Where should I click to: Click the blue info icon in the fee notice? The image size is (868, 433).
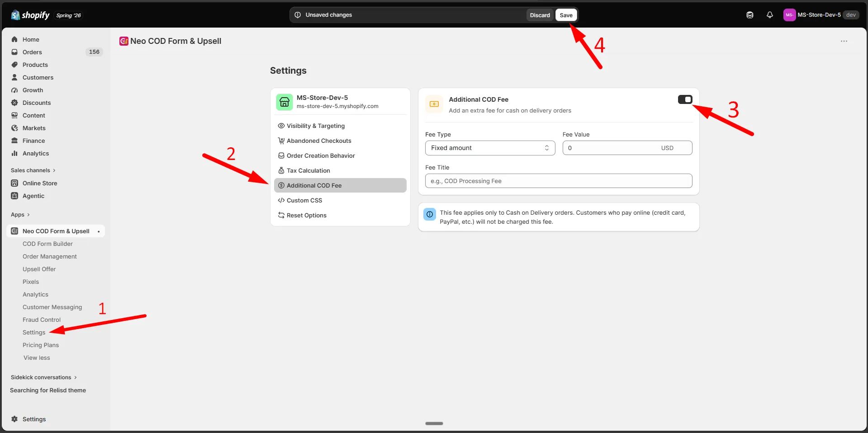[430, 214]
